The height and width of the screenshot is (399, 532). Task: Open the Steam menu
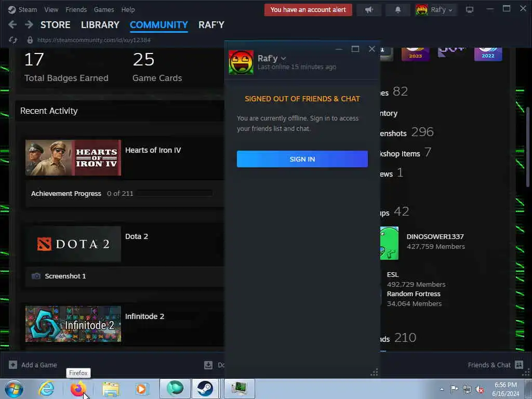[28, 9]
